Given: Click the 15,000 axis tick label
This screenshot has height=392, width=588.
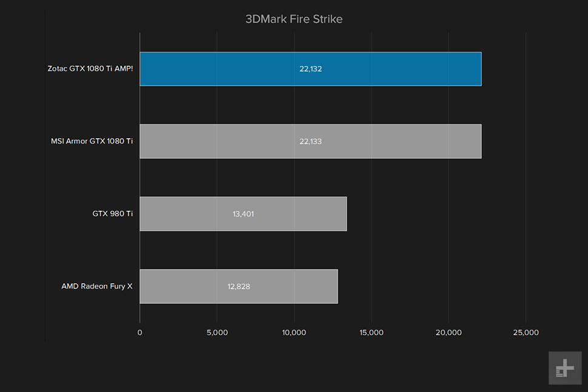Looking at the screenshot, I should pos(371,333).
